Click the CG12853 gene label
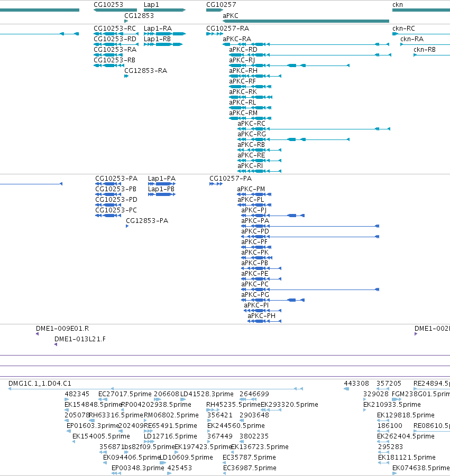This screenshot has width=450, height=476. tap(139, 15)
